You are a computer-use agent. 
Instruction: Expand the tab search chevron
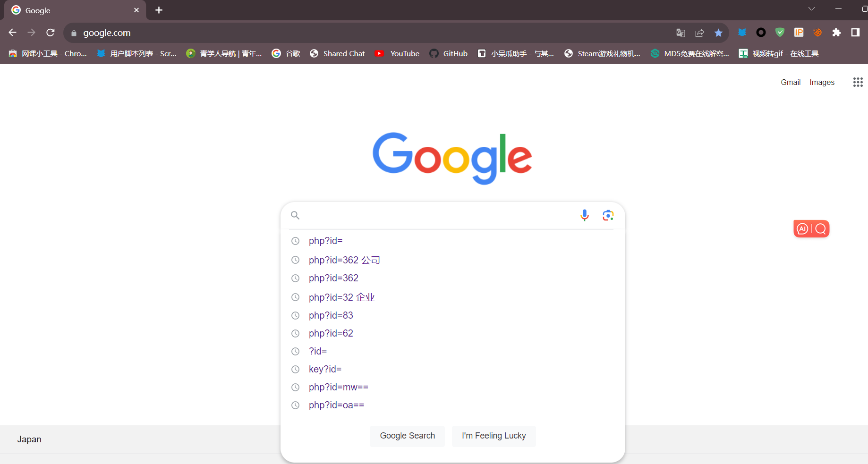tap(811, 8)
